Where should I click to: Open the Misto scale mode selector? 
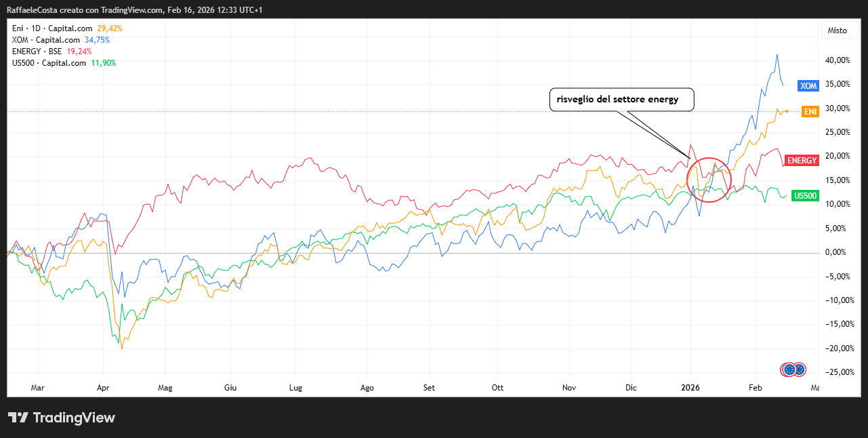point(837,31)
